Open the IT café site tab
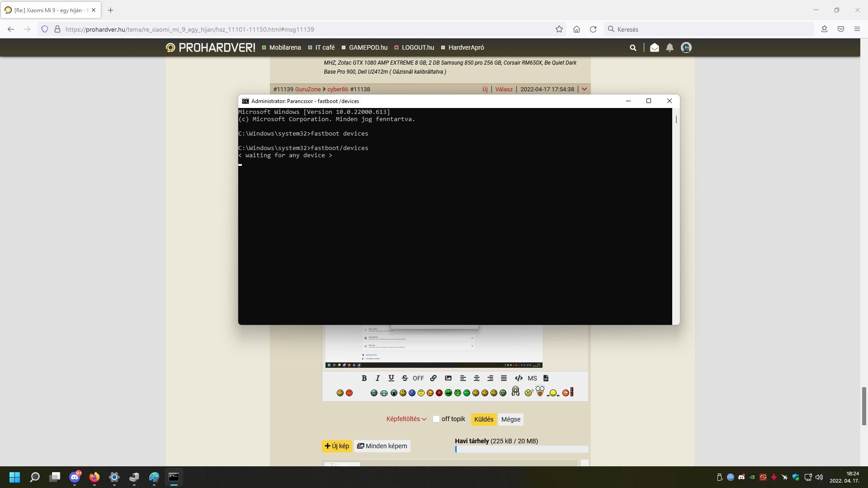The width and height of the screenshot is (868, 488). pyautogui.click(x=325, y=47)
